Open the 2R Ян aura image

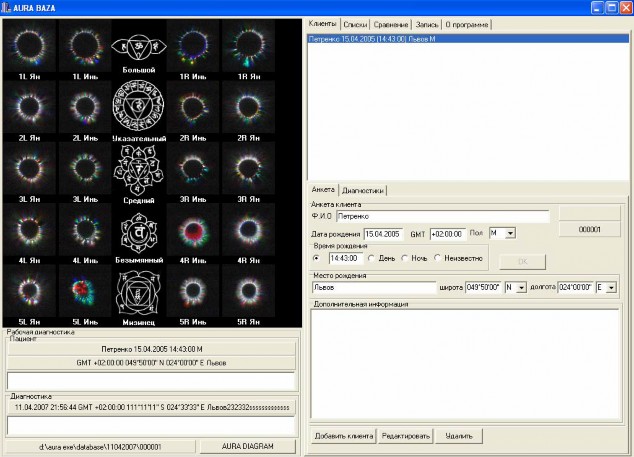click(248, 107)
